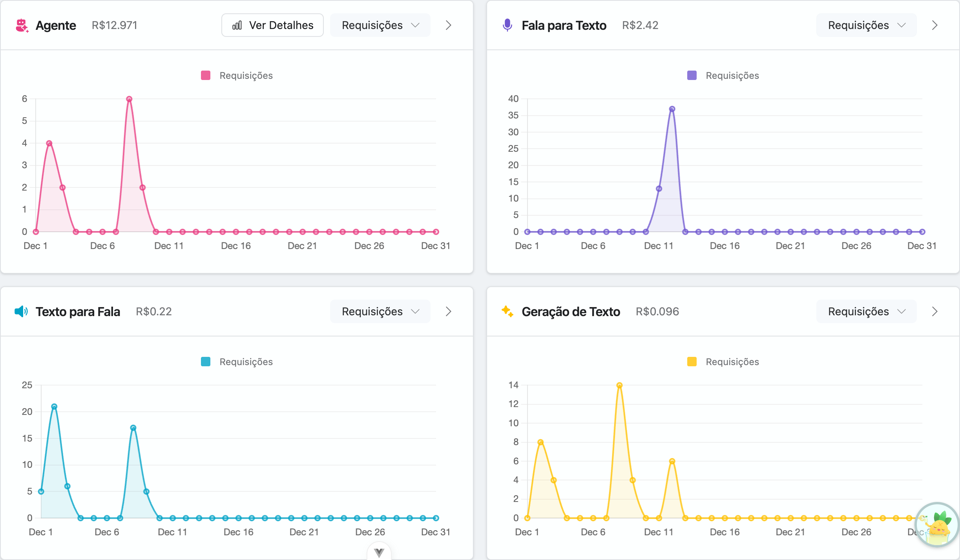This screenshot has width=960, height=560.
Task: Open the pineapple mascot assistant bubble
Action: pyautogui.click(x=937, y=525)
